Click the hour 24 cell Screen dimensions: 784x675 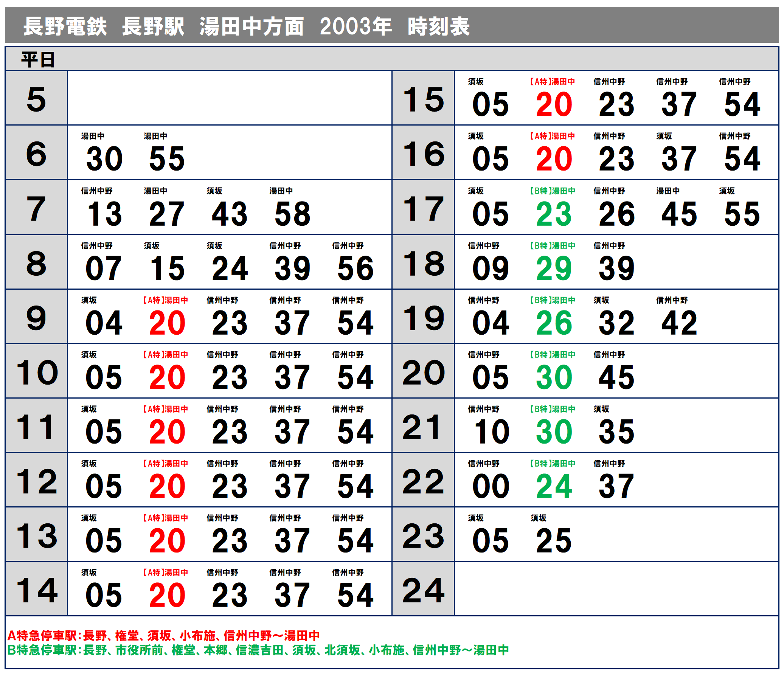click(424, 589)
